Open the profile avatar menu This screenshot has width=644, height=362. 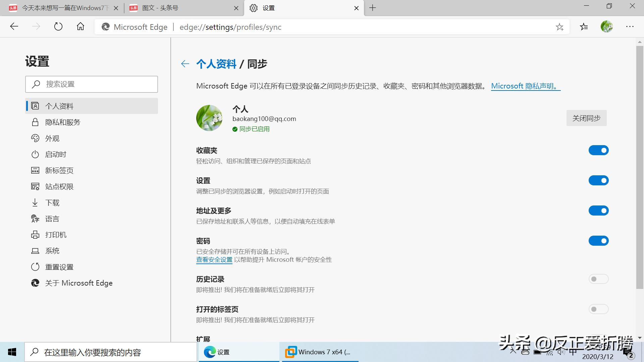pos(606,27)
